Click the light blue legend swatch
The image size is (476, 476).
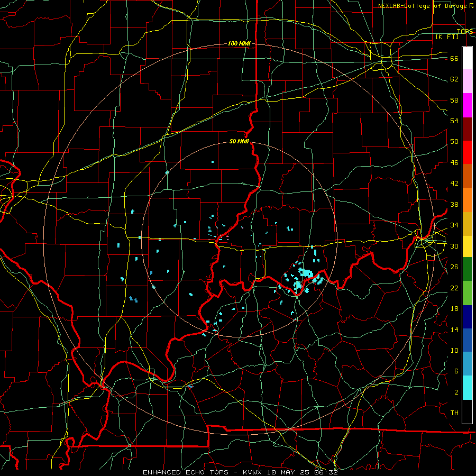coord(467,364)
